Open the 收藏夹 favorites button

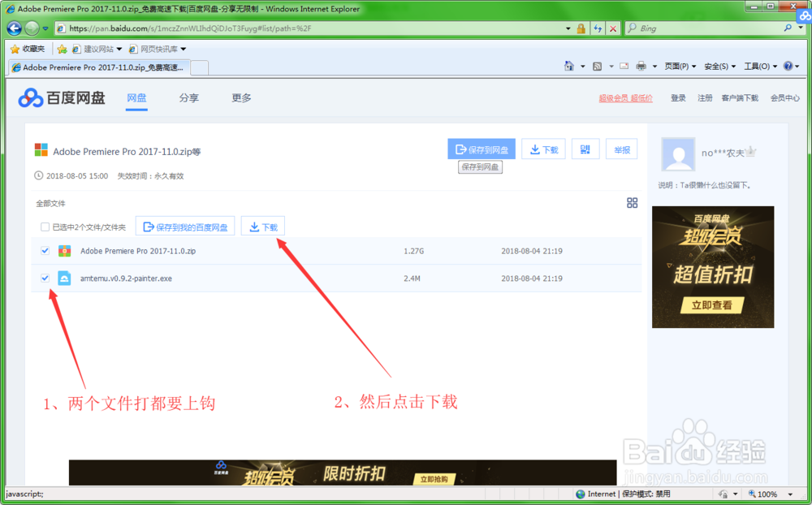pyautogui.click(x=28, y=50)
